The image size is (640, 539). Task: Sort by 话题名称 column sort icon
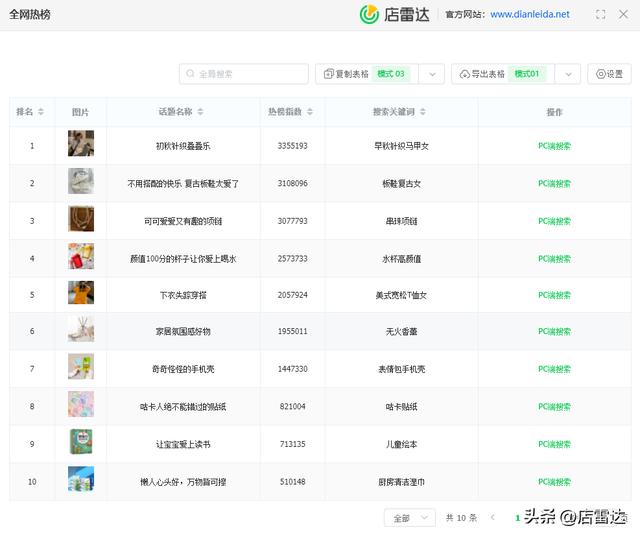pyautogui.click(x=200, y=112)
